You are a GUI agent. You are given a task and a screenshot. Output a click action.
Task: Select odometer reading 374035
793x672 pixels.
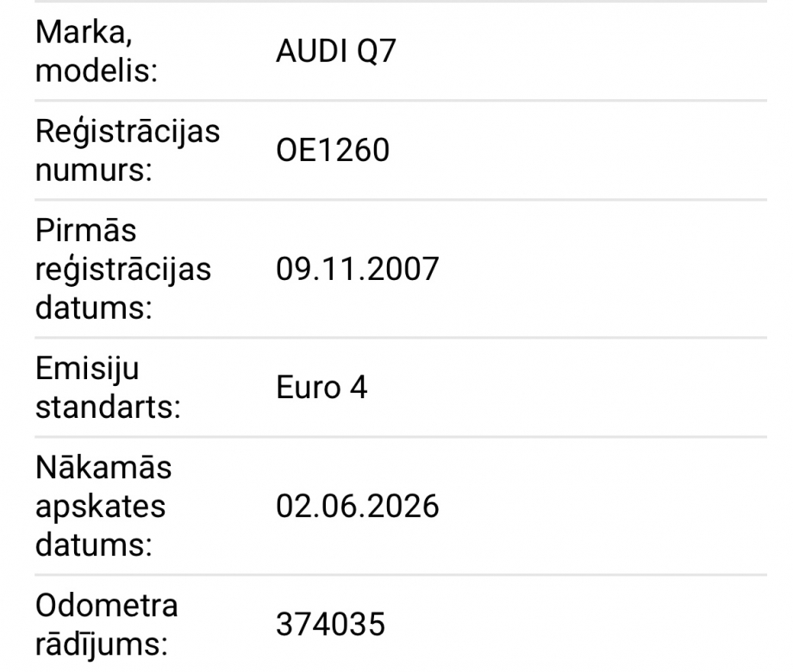pyautogui.click(x=331, y=625)
